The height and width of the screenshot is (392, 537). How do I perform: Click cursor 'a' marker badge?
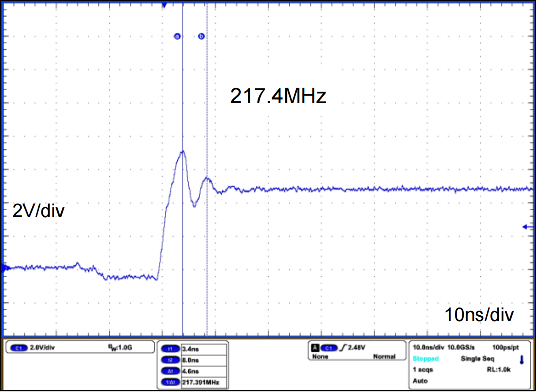click(x=177, y=37)
